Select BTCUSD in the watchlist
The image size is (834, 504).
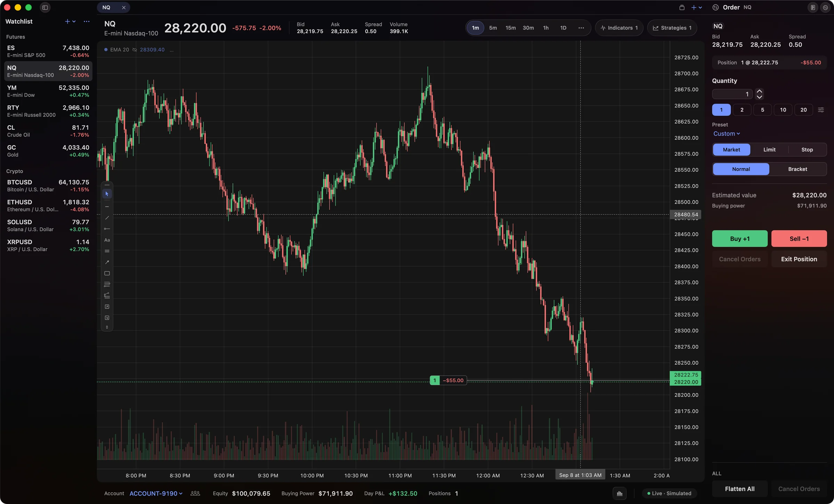pos(48,186)
